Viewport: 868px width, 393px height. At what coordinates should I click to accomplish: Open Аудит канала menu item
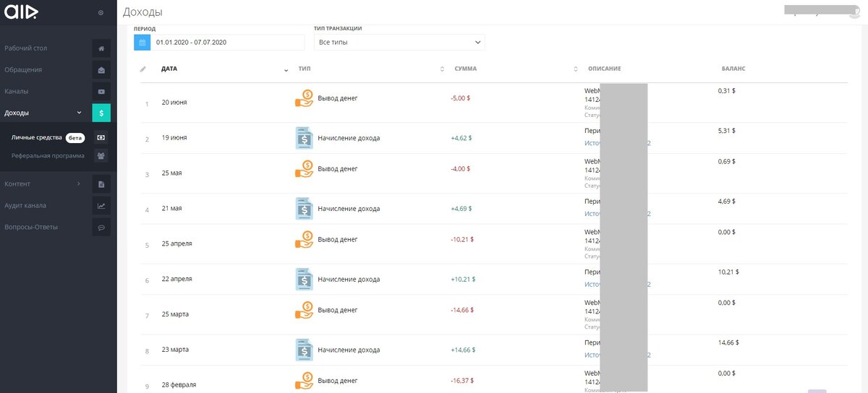point(25,206)
